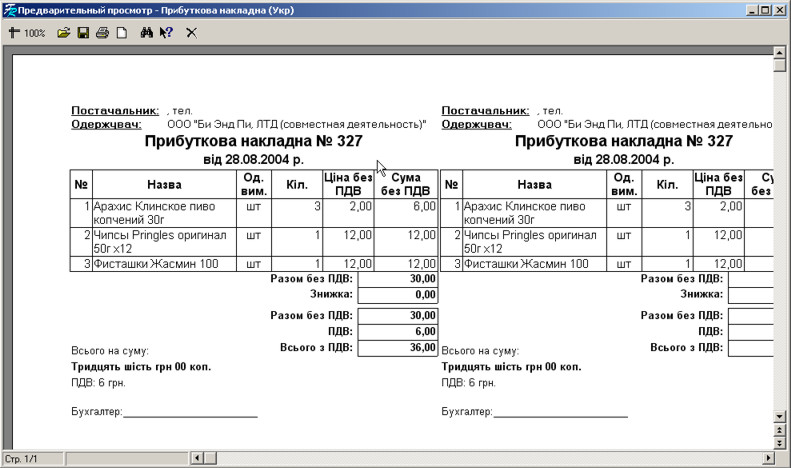Click the vertical scrollbar thumb

click(780, 66)
